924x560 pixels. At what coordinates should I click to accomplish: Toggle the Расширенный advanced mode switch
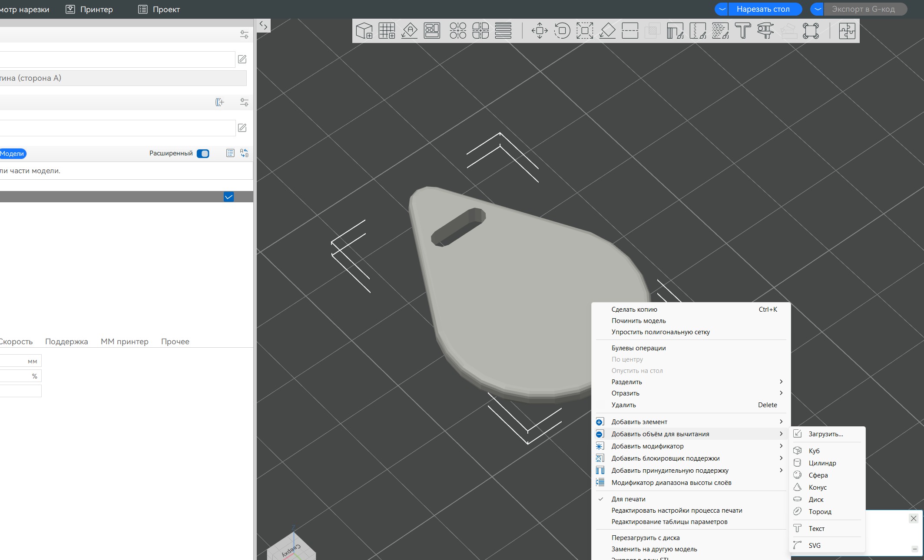(203, 154)
